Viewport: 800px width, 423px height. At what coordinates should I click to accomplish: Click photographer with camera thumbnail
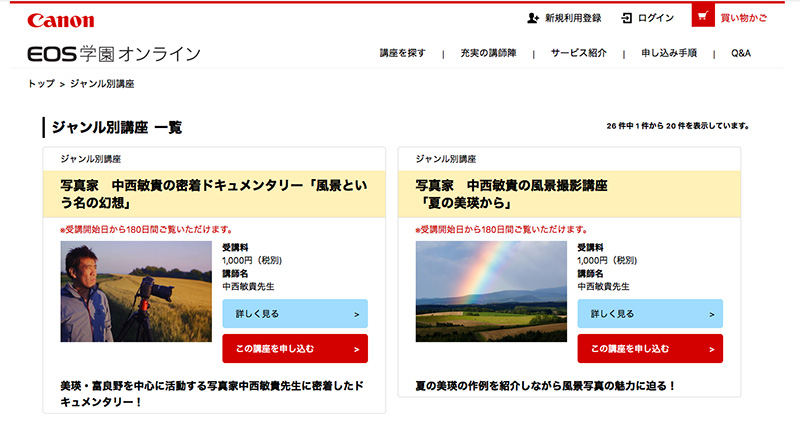136,291
